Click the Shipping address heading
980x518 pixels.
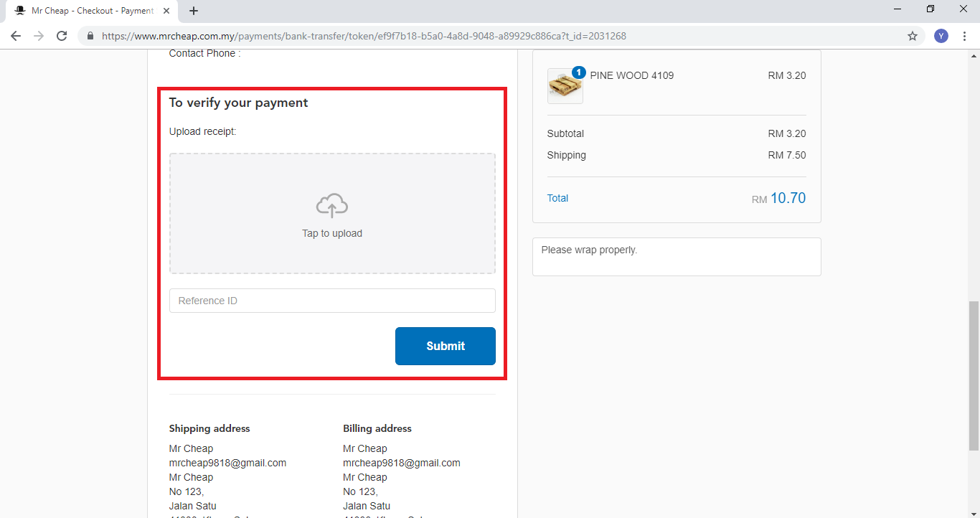pyautogui.click(x=209, y=428)
